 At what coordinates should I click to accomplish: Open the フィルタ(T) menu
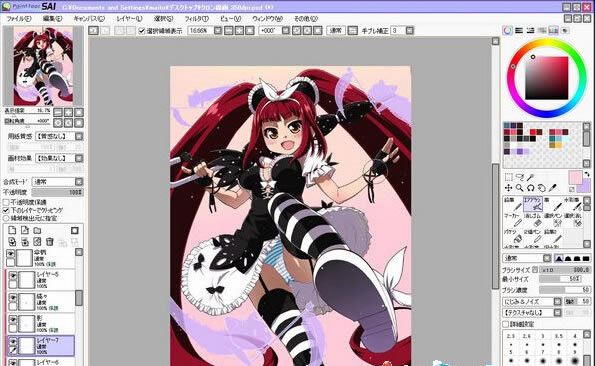(x=196, y=18)
